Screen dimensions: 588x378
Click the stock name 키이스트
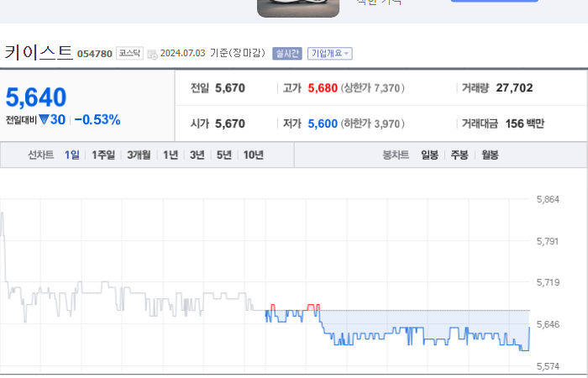point(39,52)
